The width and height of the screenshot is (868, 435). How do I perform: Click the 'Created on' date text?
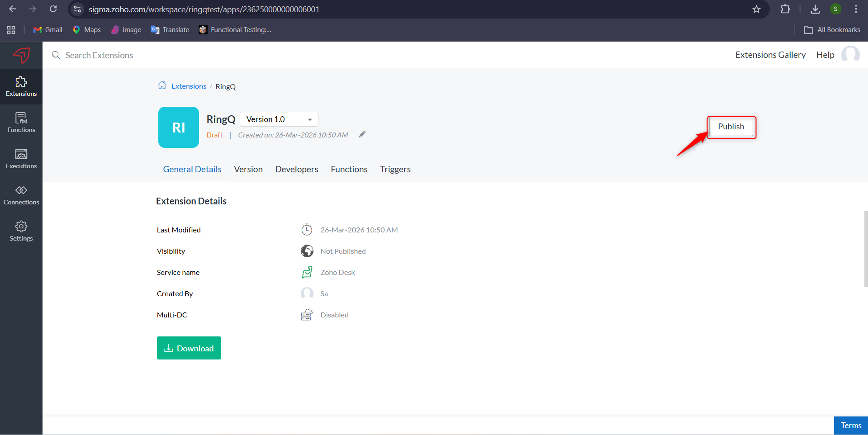(x=293, y=135)
